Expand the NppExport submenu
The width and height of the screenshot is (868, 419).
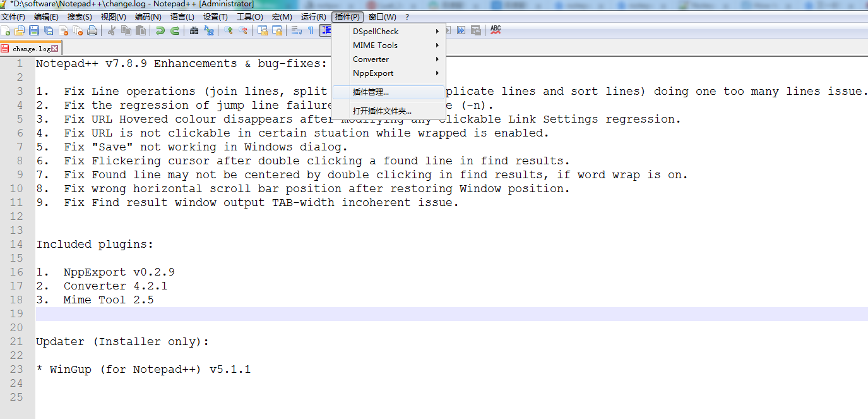[389, 73]
